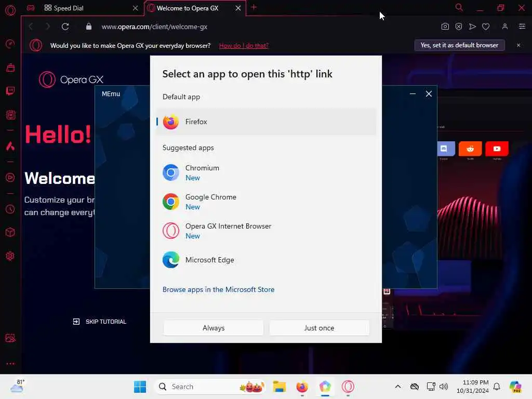532x399 pixels.
Task: Click the Reddit speed dial tile
Action: (x=470, y=149)
